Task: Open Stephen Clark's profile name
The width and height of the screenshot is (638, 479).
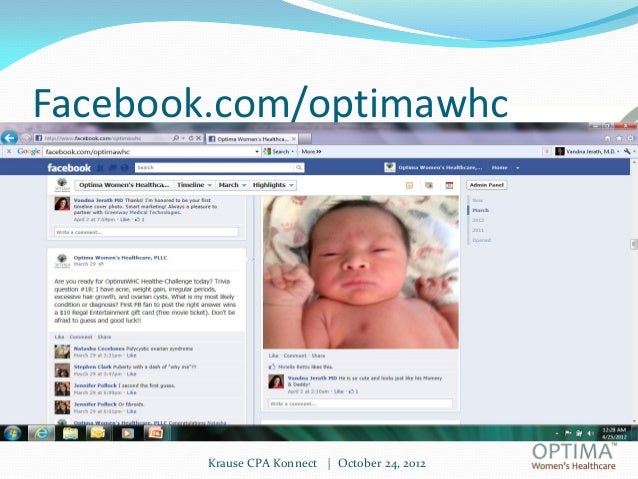Action: pos(92,367)
